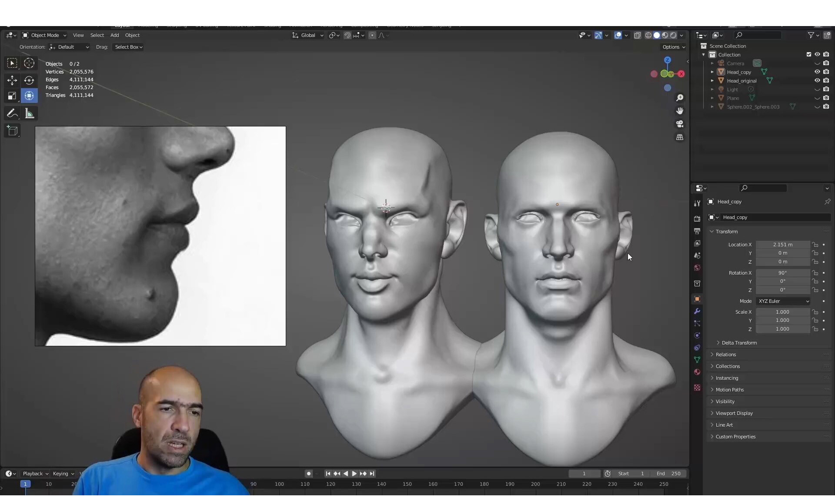Hide Head_original in the viewport
835x504 pixels.
817,80
